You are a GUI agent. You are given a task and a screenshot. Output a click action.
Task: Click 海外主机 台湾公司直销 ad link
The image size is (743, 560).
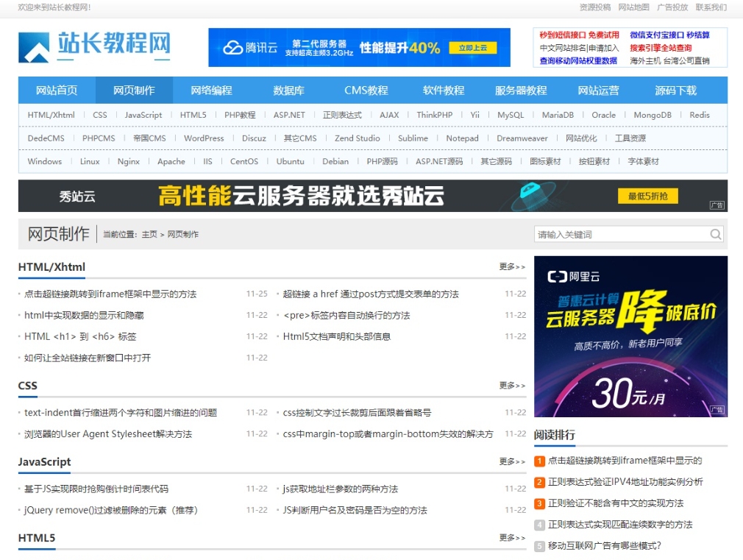669,60
